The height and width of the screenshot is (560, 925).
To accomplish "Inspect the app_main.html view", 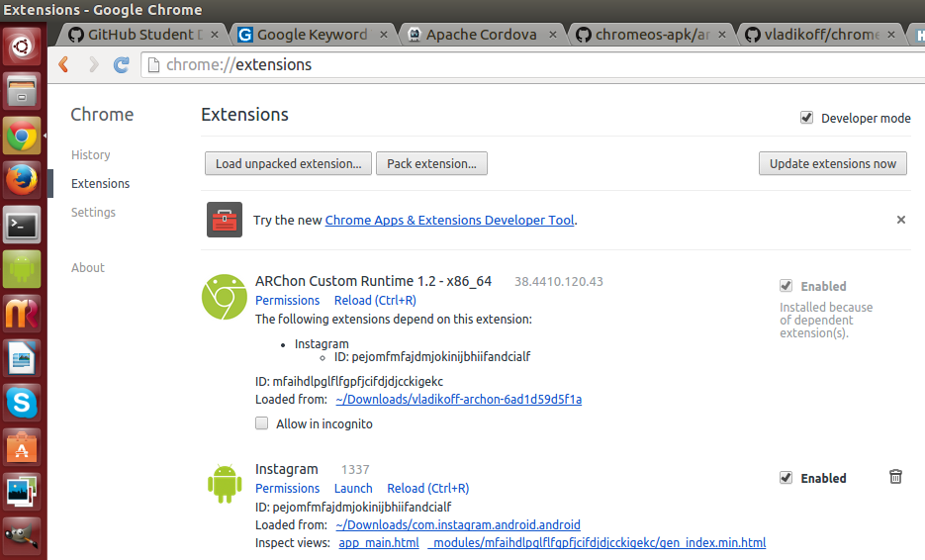I will (x=379, y=543).
